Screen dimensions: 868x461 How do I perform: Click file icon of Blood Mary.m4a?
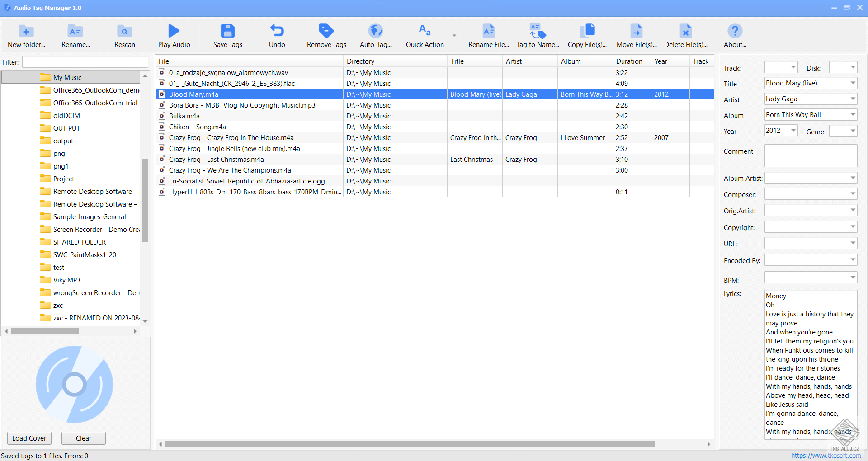[x=162, y=94]
